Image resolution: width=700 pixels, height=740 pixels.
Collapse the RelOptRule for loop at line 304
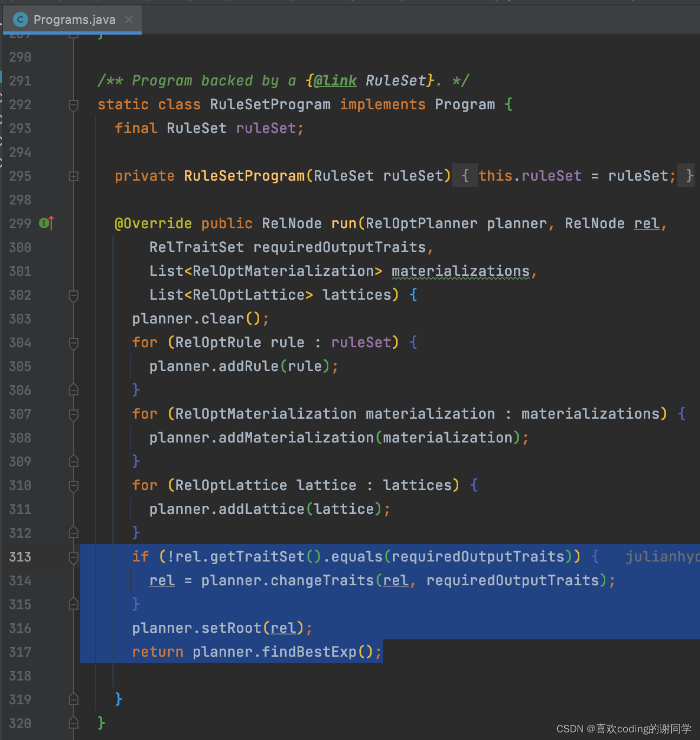74,343
